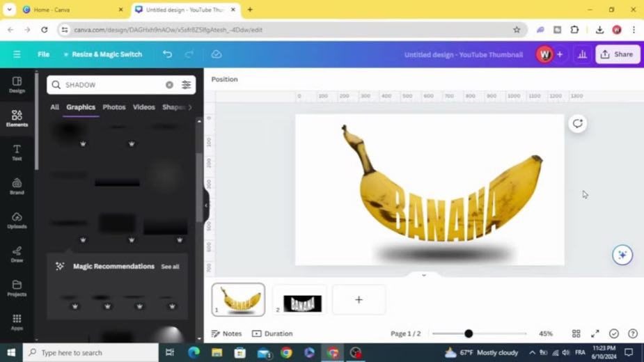Click the Windows taskbar search box
Viewport: 644px width, 362px height.
[x=91, y=352]
